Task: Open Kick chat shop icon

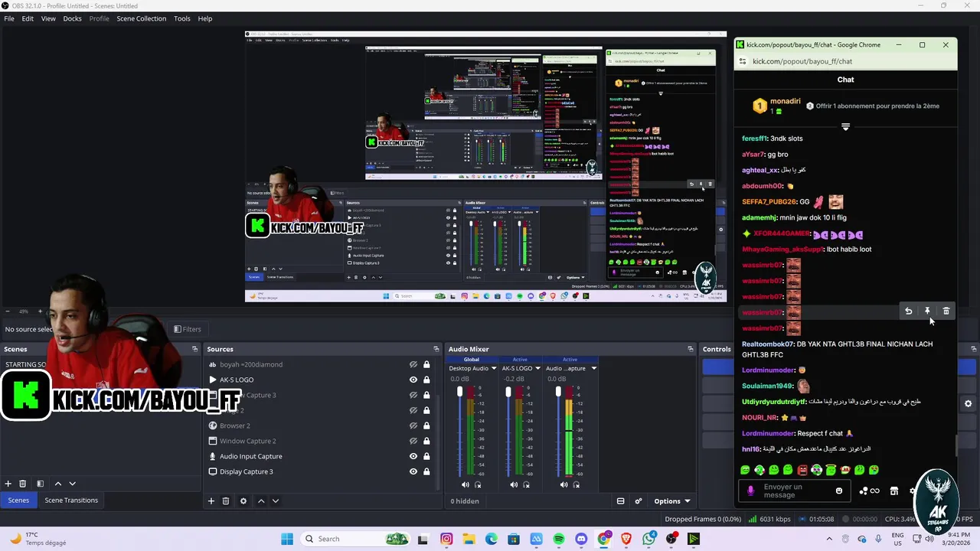Action: coord(893,491)
